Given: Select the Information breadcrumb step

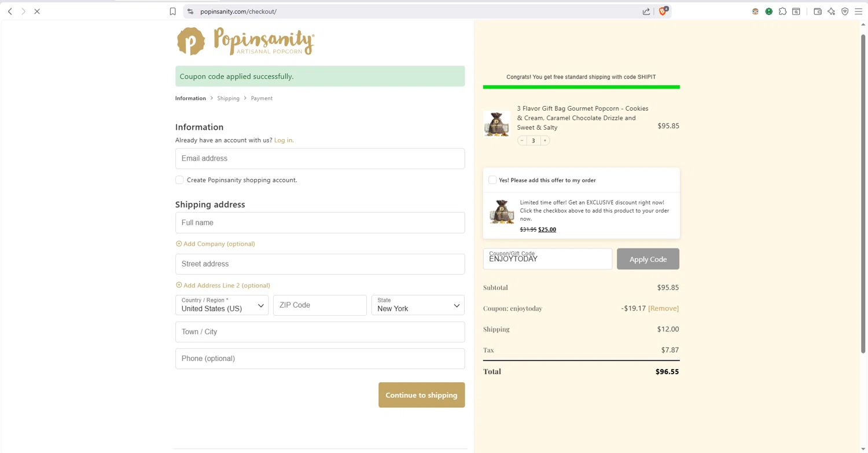Looking at the screenshot, I should click(x=190, y=98).
